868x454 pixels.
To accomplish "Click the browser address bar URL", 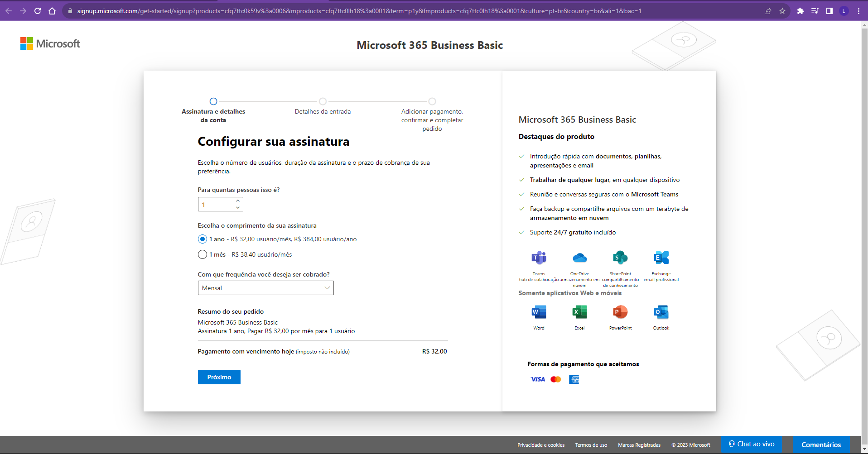I will pos(359,11).
